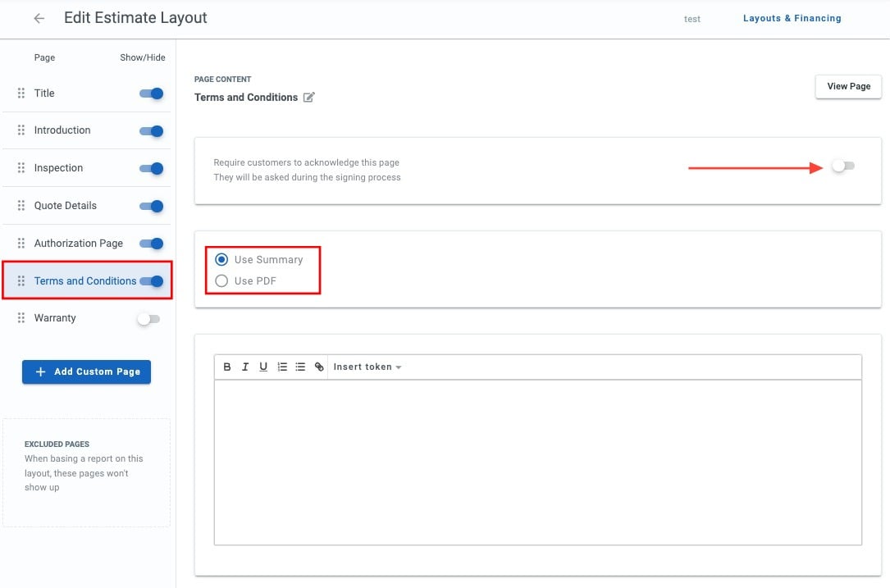
Task: Enable customer acknowledgment requirement toggle
Action: tap(843, 166)
